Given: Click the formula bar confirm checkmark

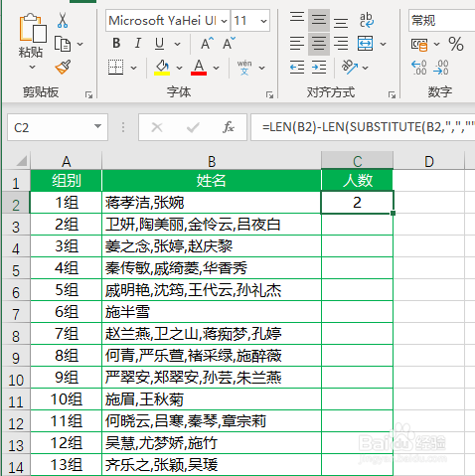Looking at the screenshot, I should coord(193,127).
